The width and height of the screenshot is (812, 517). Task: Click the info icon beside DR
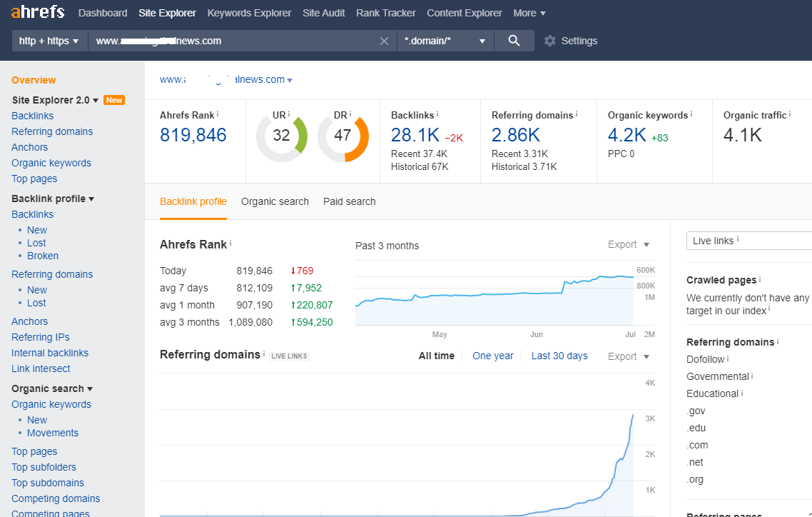[350, 114]
